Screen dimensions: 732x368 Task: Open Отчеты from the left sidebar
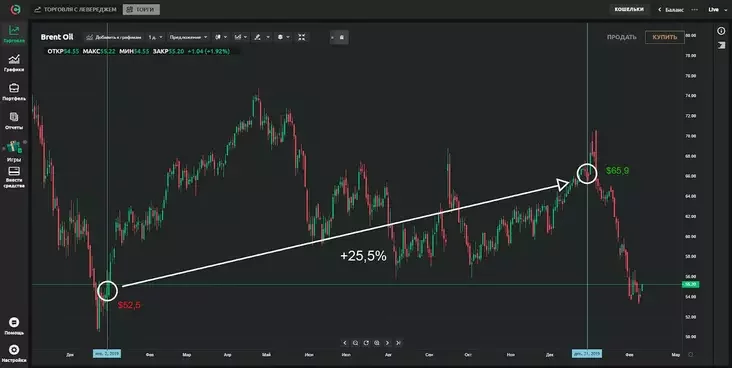14,120
